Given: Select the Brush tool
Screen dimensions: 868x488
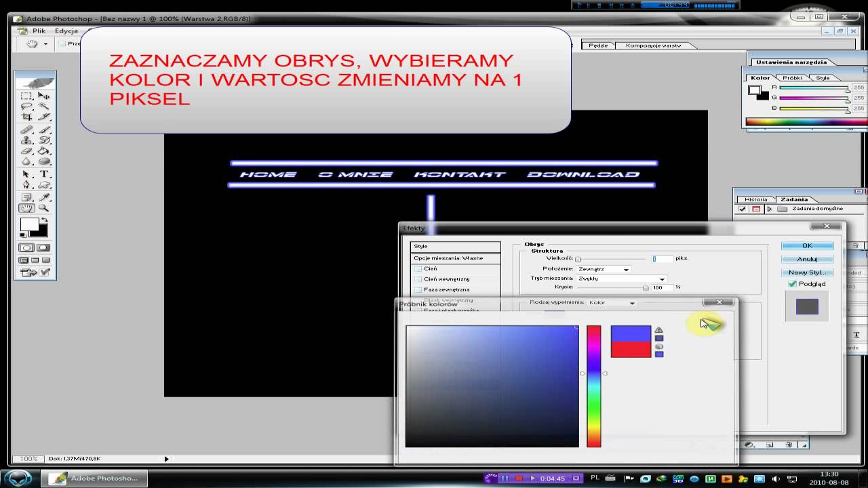Looking at the screenshot, I should (x=44, y=129).
